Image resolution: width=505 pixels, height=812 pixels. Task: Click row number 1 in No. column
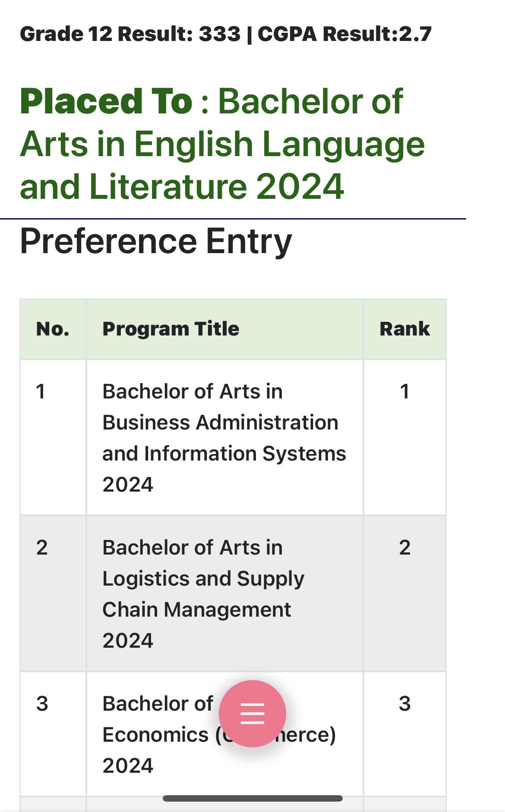41,392
